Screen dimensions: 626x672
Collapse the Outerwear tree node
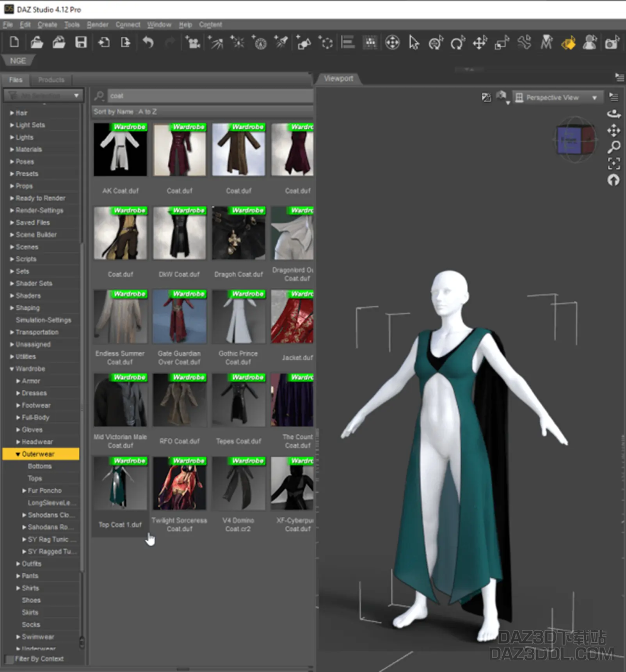pyautogui.click(x=18, y=454)
